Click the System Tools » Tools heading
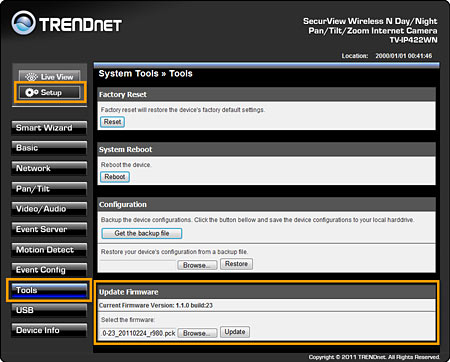 pyautogui.click(x=145, y=74)
